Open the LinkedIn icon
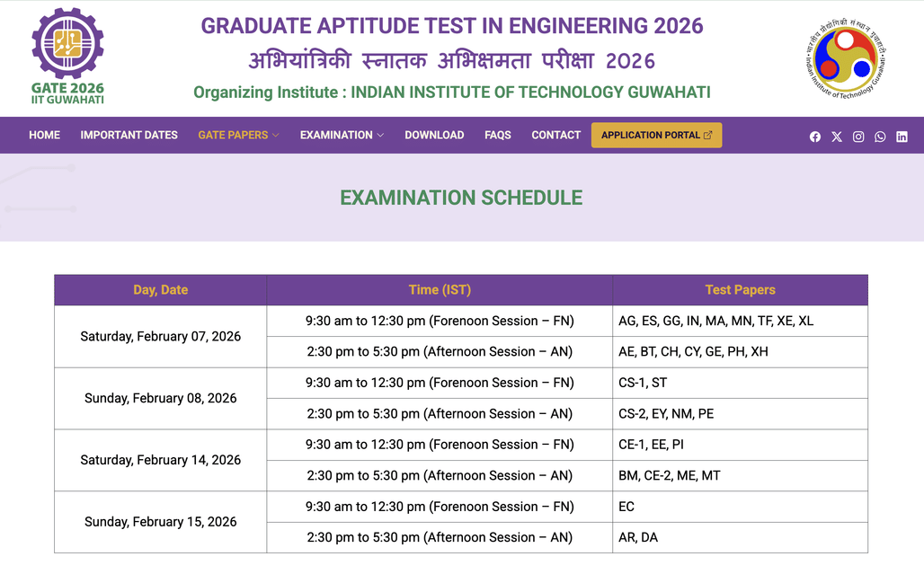Viewport: 924px width, 574px height. point(902,137)
